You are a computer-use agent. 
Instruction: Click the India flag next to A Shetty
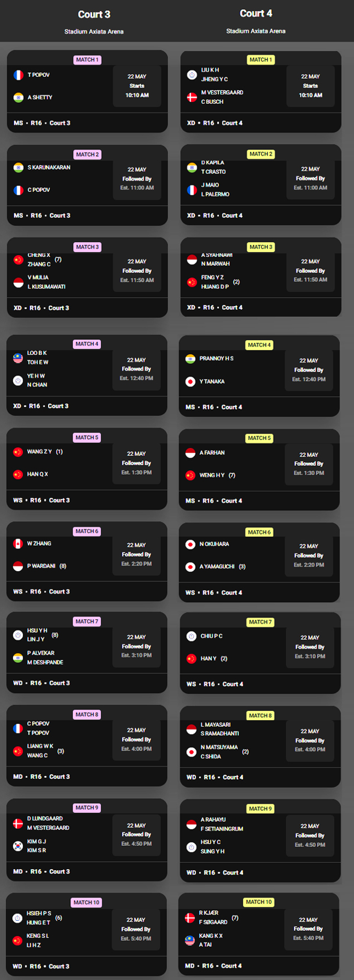coord(18,97)
